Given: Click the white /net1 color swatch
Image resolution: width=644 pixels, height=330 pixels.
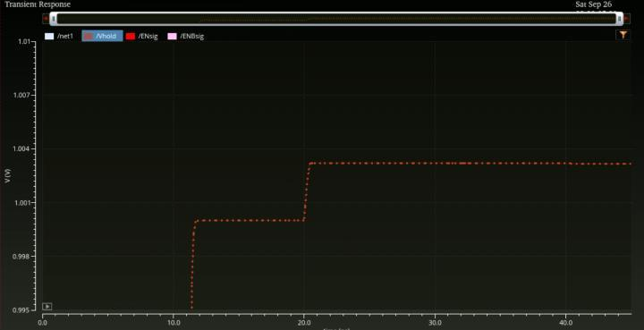Looking at the screenshot, I should [49, 36].
